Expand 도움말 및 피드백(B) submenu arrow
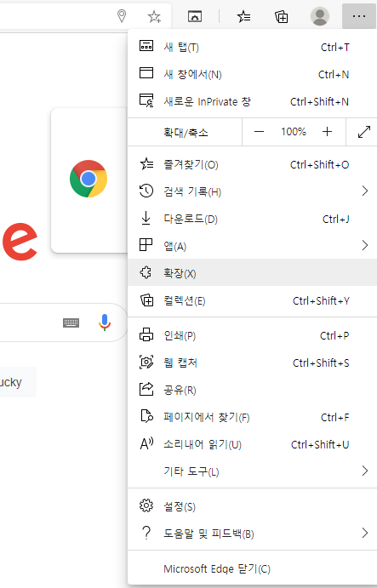The image size is (377, 588). 364,533
